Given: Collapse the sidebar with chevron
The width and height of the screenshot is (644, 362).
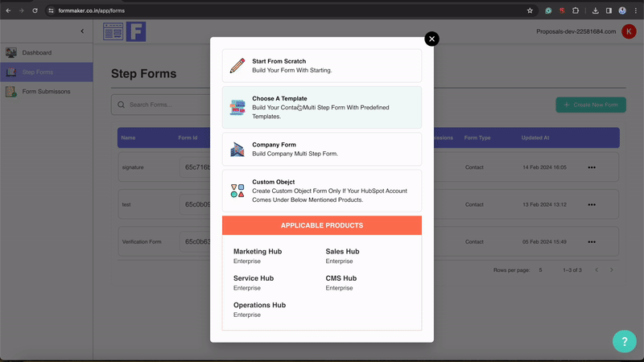Looking at the screenshot, I should (x=82, y=31).
